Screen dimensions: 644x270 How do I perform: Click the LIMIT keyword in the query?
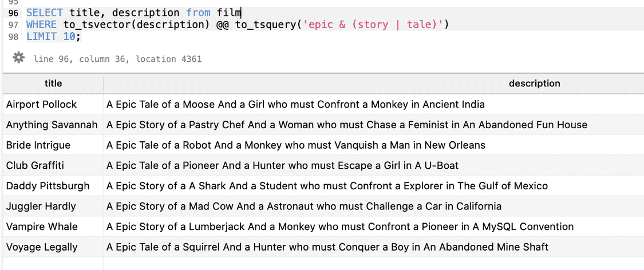click(41, 37)
